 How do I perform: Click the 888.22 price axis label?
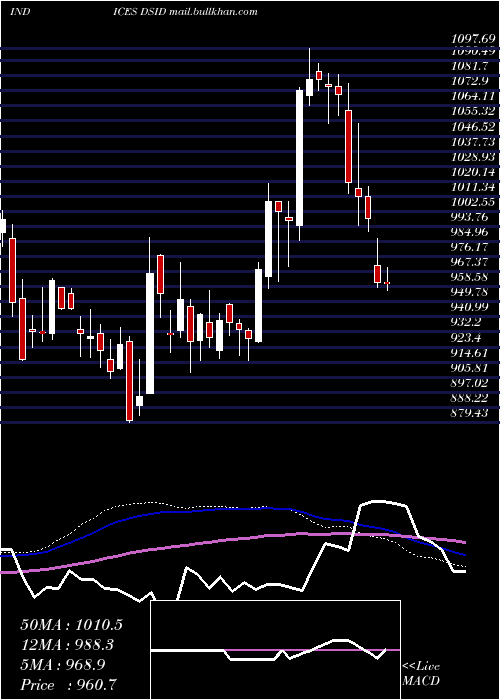pyautogui.click(x=470, y=398)
